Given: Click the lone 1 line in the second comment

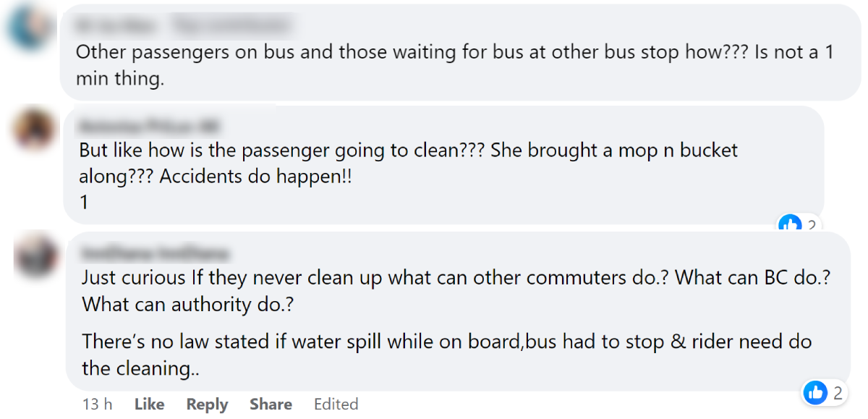Looking at the screenshot, I should [x=84, y=203].
